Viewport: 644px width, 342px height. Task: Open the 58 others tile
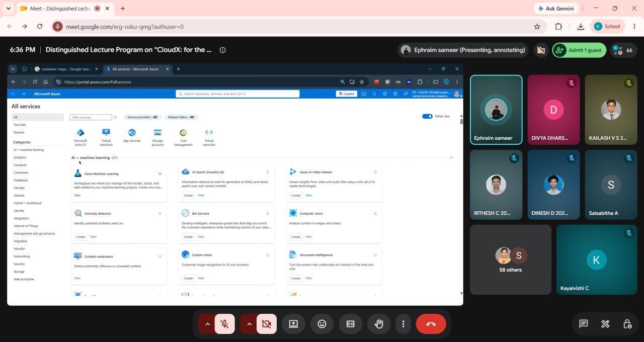point(511,260)
